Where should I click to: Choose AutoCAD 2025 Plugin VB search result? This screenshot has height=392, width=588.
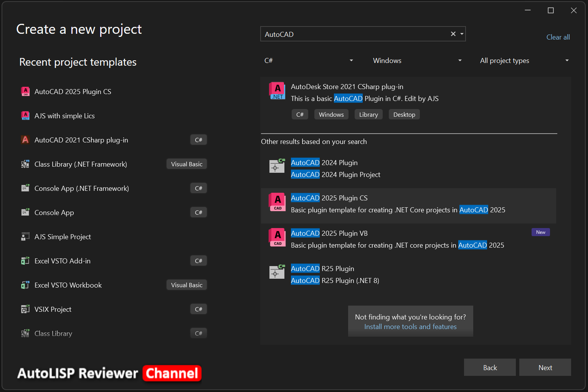click(409, 241)
